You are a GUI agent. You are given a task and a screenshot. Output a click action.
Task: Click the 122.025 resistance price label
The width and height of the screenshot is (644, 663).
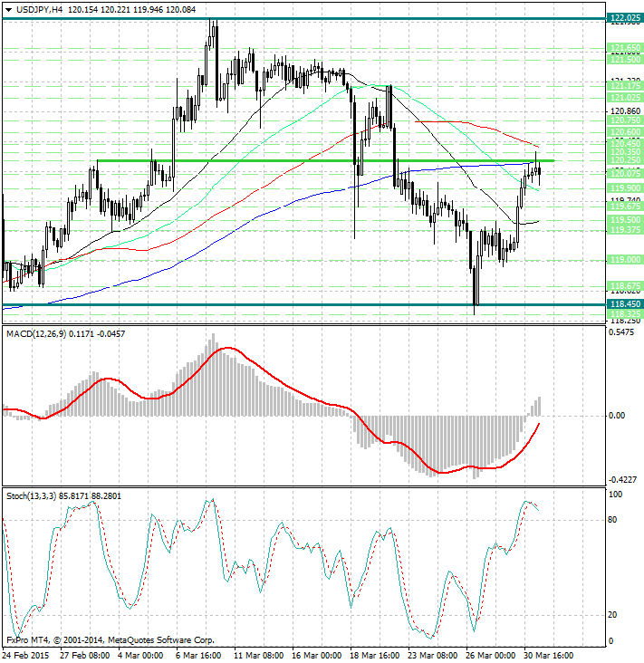click(625, 18)
